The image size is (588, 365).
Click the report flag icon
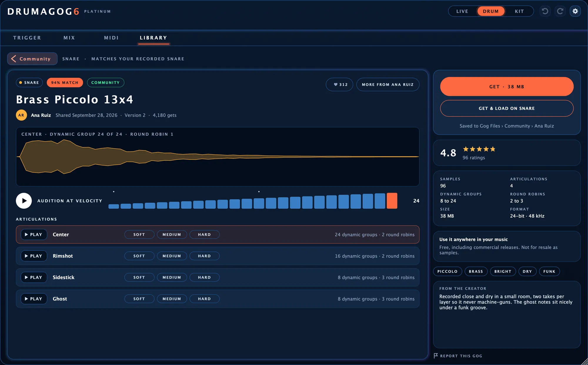[436, 356]
